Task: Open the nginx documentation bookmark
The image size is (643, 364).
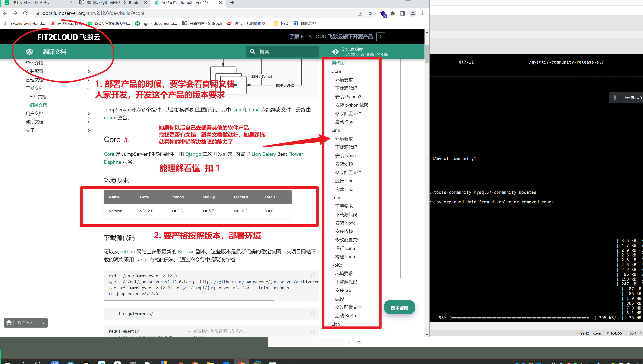Action: pos(156,24)
